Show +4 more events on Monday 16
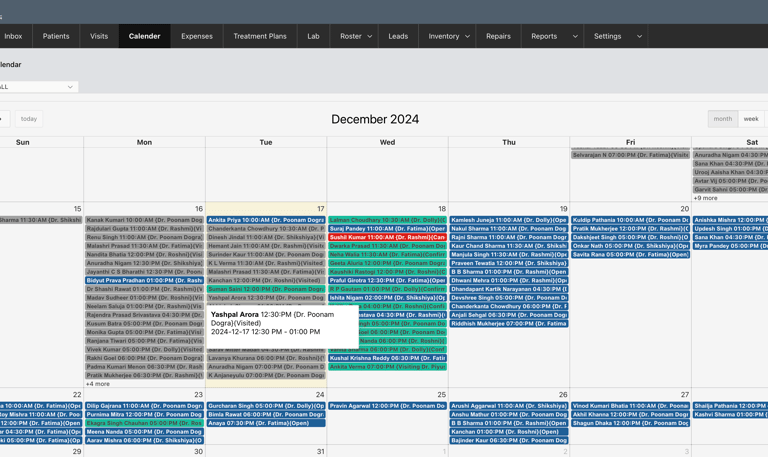The height and width of the screenshot is (457, 768). coord(98,384)
